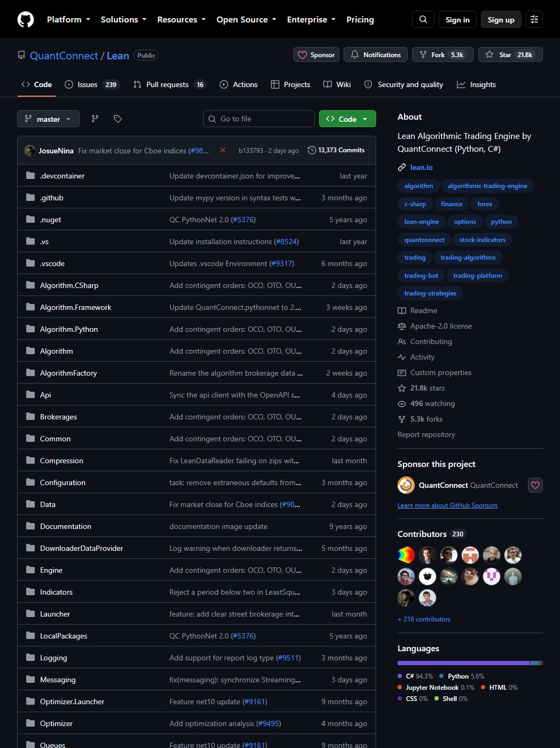The width and height of the screenshot is (560, 748).
Task: Click the trading-bot topic tag
Action: point(421,276)
